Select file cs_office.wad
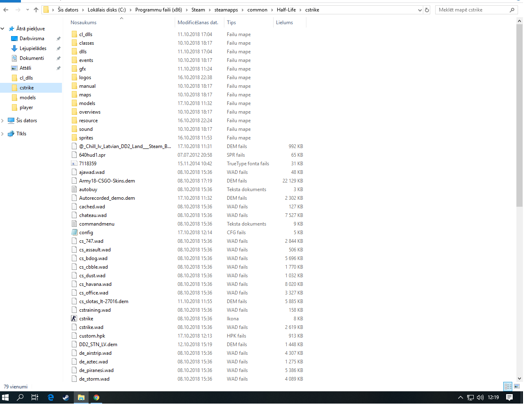Image resolution: width=525 pixels, height=420 pixels. [x=94, y=293]
